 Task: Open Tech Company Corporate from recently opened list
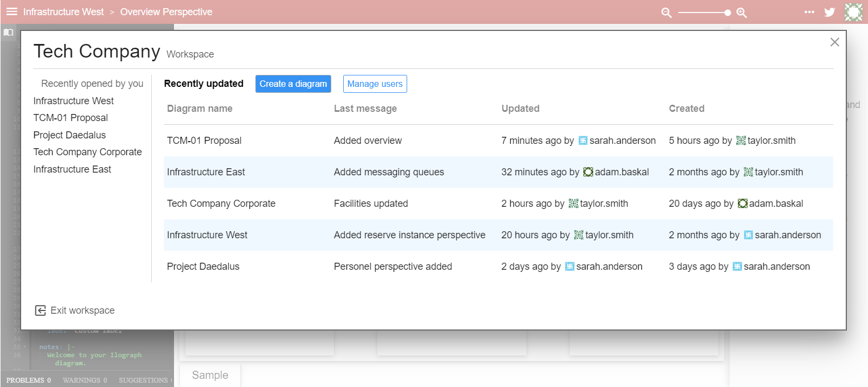click(x=87, y=152)
